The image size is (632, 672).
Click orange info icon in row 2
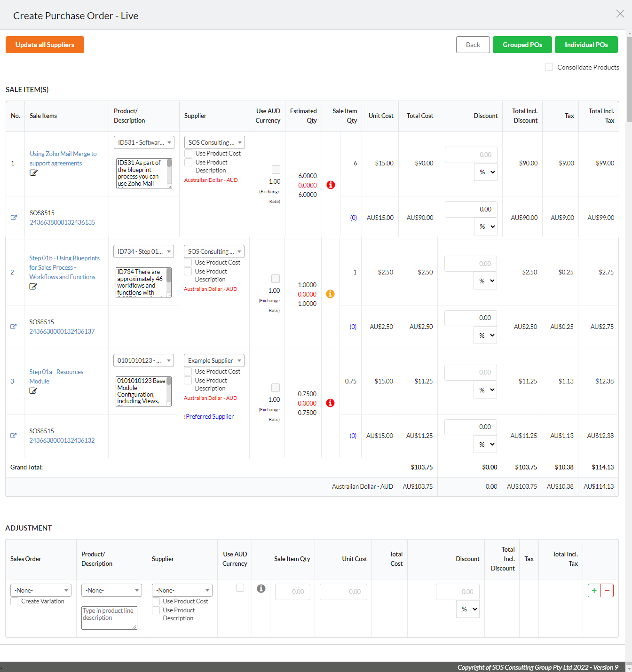tap(330, 294)
